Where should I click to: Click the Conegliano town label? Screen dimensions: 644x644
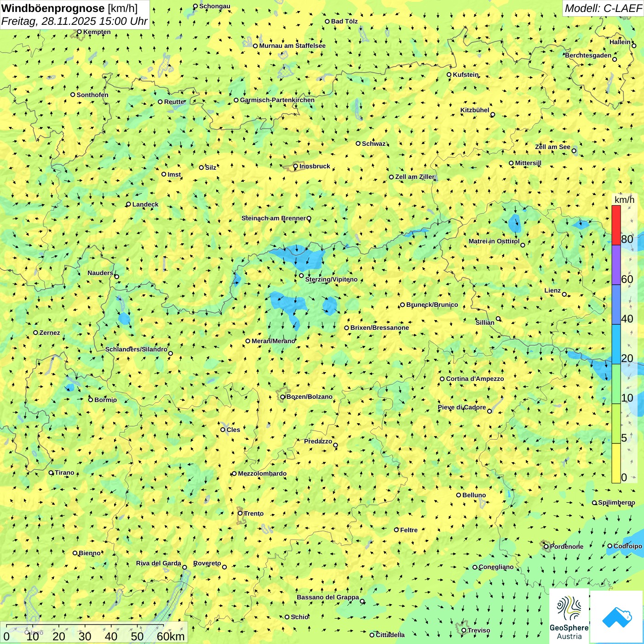[496, 567]
